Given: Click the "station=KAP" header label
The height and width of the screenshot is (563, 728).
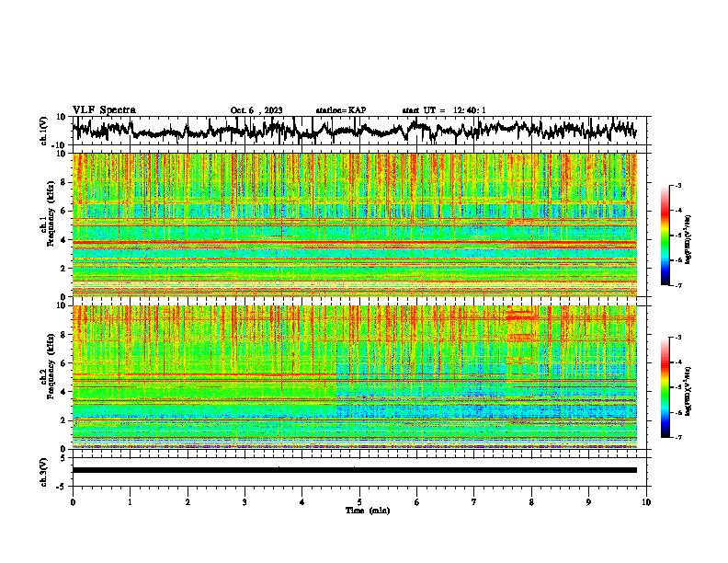Looking at the screenshot, I should (x=341, y=110).
